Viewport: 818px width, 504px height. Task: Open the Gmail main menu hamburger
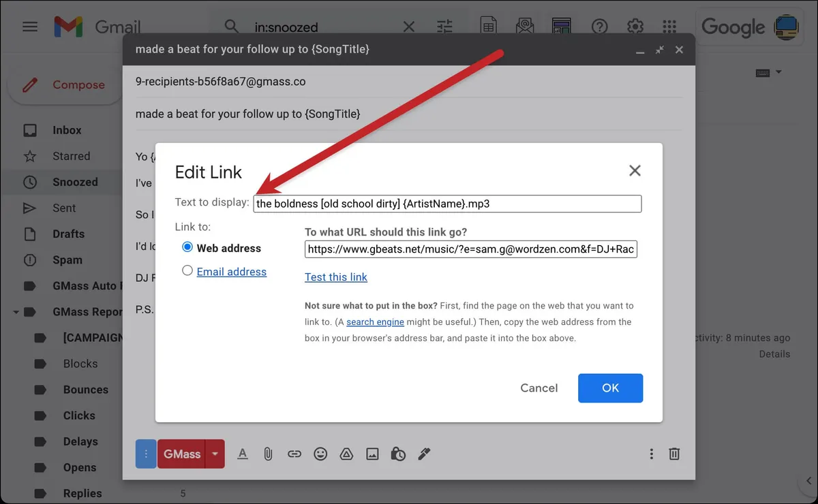(30, 27)
